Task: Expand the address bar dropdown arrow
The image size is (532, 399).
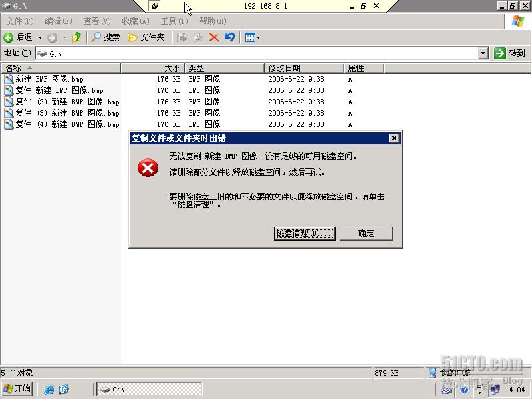Action: pyautogui.click(x=483, y=53)
